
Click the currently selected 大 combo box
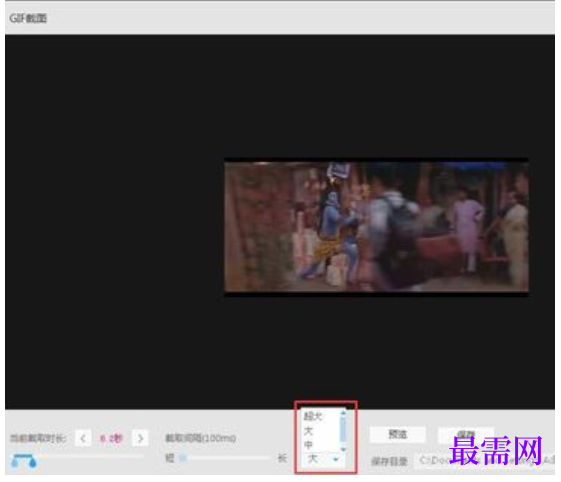point(321,459)
